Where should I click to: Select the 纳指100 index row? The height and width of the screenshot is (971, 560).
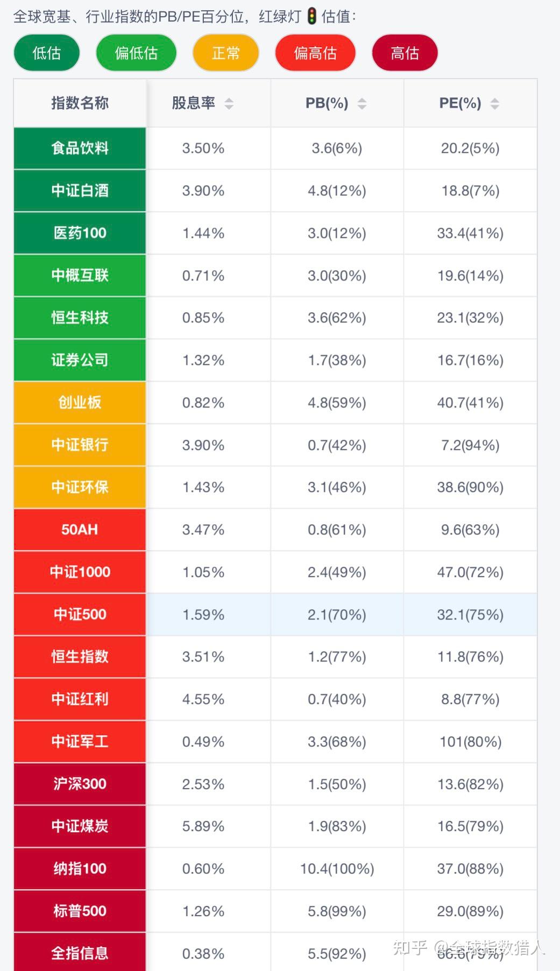(x=80, y=868)
